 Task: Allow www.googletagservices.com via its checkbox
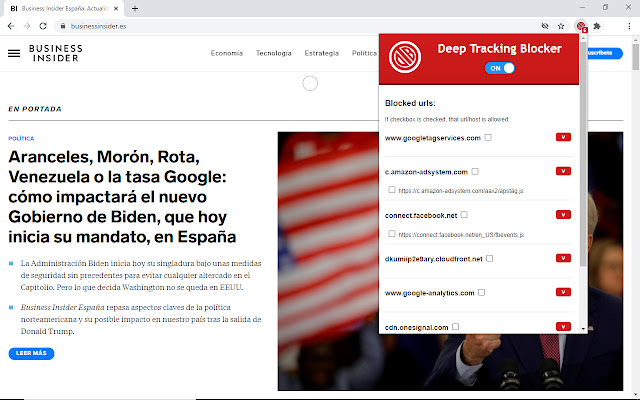[x=488, y=138]
